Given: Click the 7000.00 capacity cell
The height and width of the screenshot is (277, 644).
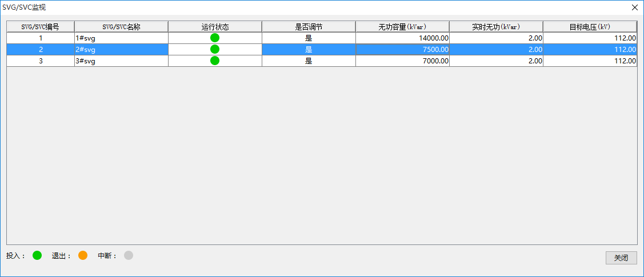Looking at the screenshot, I should (x=402, y=61).
